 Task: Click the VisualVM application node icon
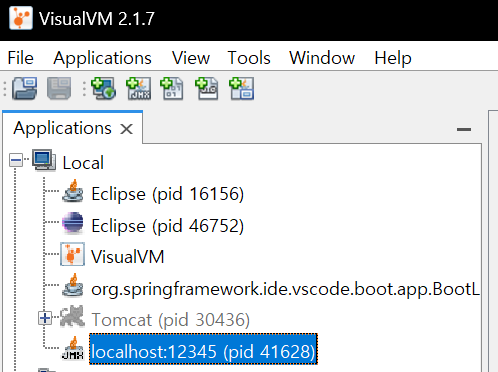point(72,254)
